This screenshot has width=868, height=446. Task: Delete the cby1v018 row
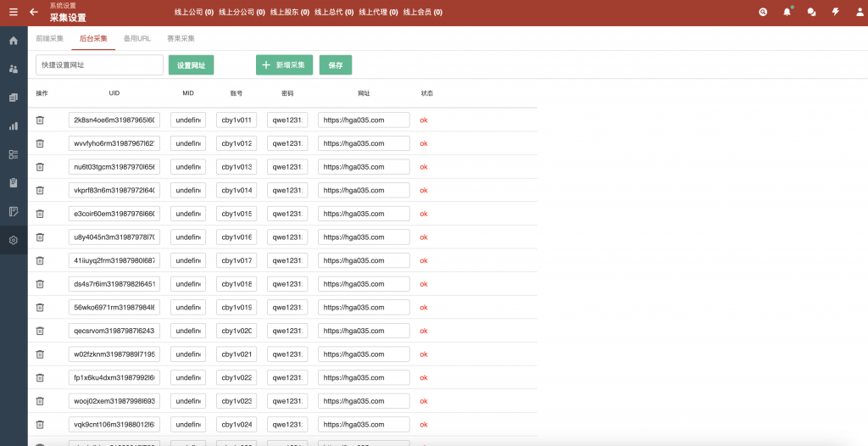point(40,284)
